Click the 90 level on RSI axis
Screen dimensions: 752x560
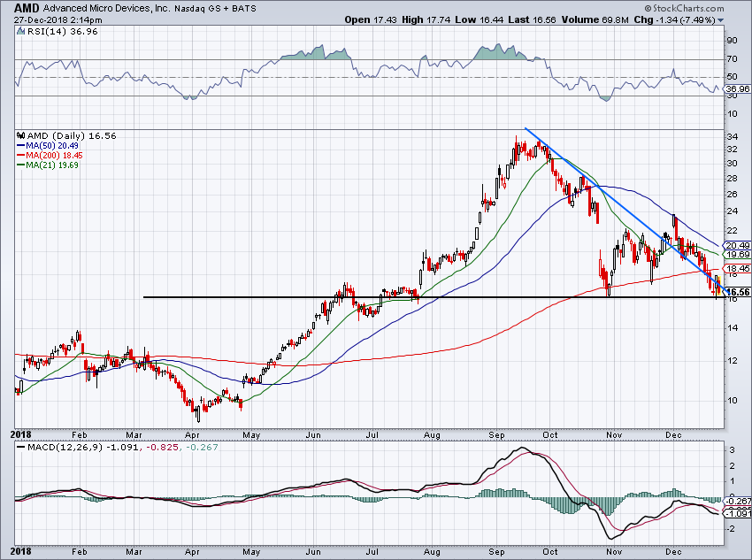coord(732,41)
